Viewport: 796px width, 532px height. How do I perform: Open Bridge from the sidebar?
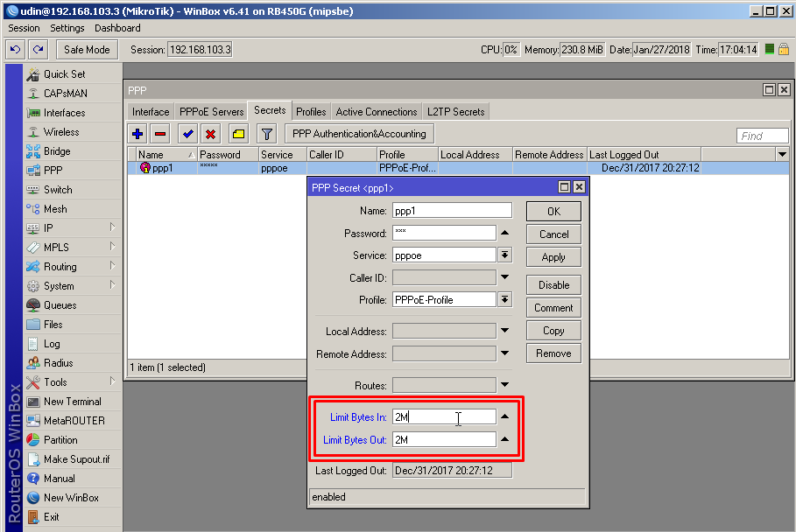(x=57, y=151)
